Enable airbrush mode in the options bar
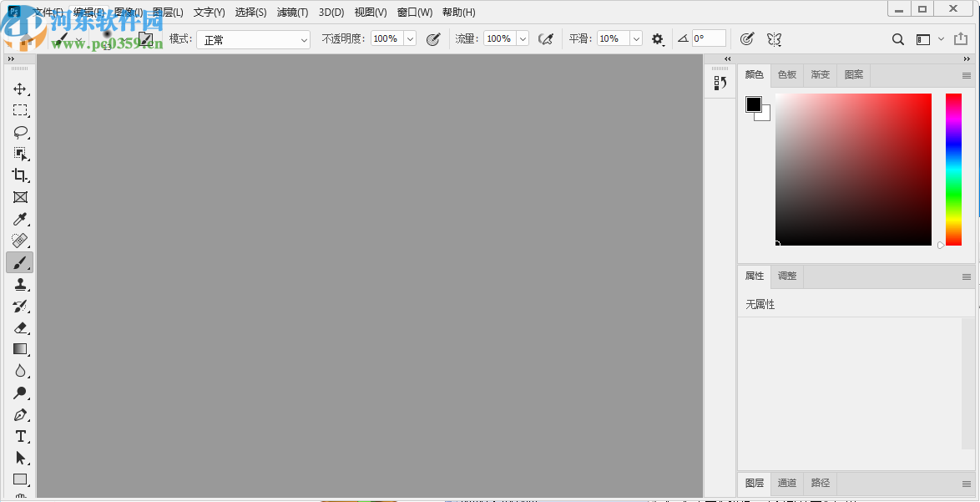The image size is (980, 502). 547,38
